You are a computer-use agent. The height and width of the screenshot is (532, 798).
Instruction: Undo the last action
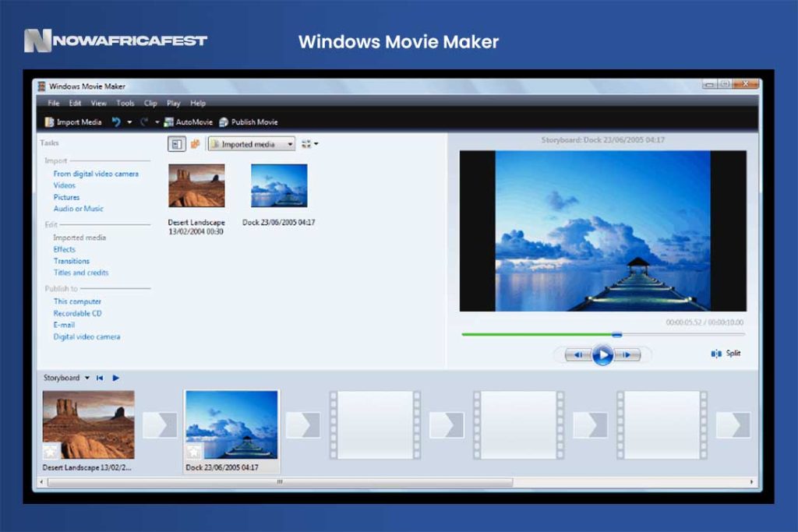[x=117, y=122]
